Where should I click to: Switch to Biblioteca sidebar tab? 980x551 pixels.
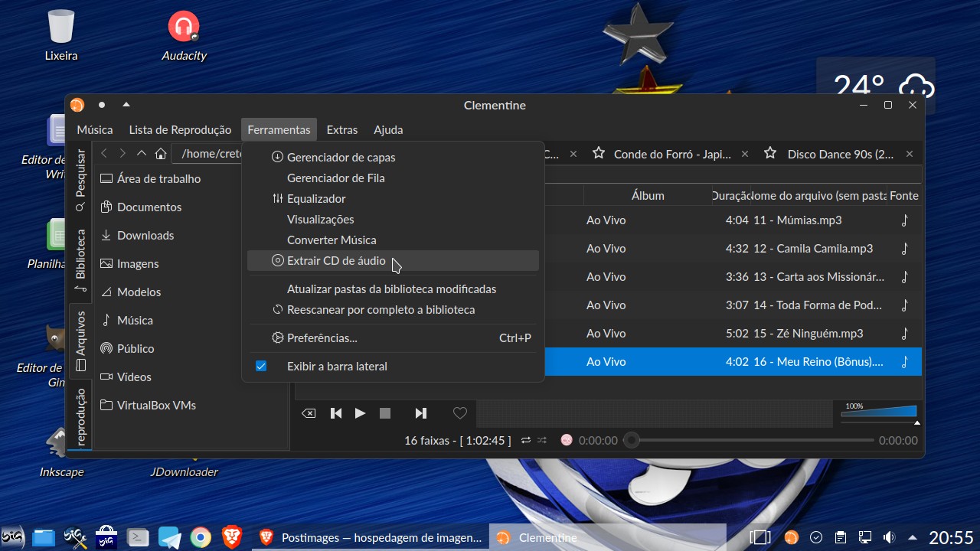80,260
